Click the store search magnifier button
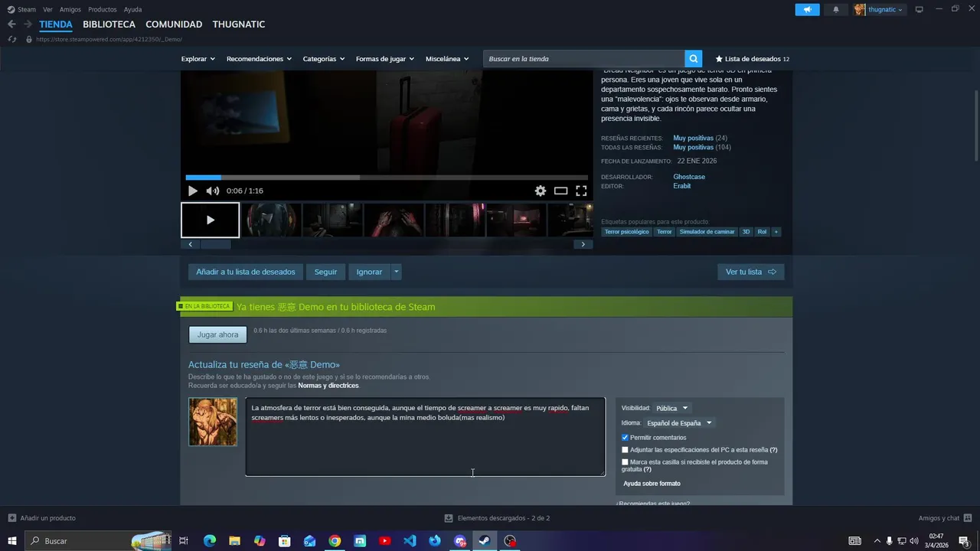Screen dimensions: 980x551 [x=693, y=59]
